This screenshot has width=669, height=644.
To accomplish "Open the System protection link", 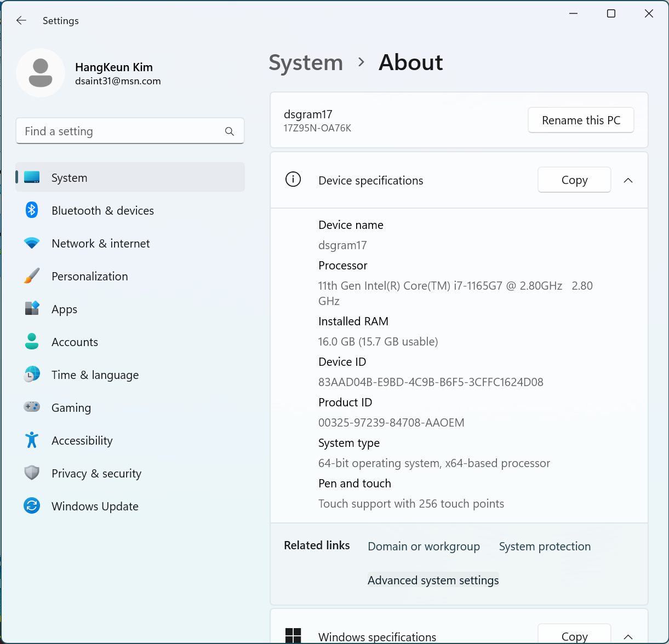I will point(545,547).
